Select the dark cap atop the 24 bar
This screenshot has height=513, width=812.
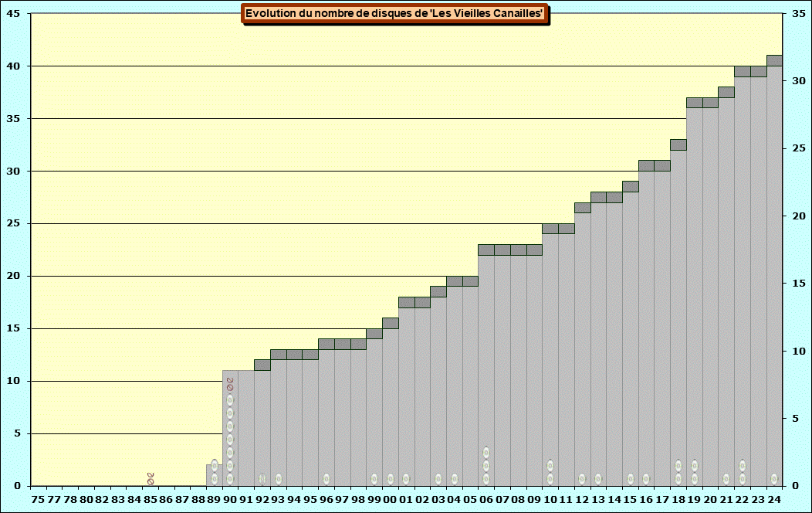(774, 60)
